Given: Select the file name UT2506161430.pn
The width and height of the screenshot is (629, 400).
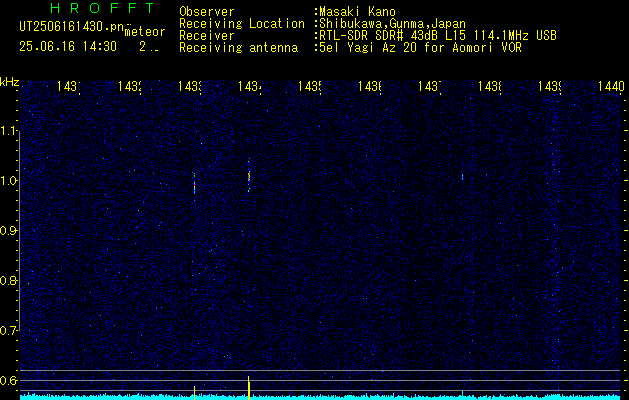Looking at the screenshot, I should tap(71, 27).
